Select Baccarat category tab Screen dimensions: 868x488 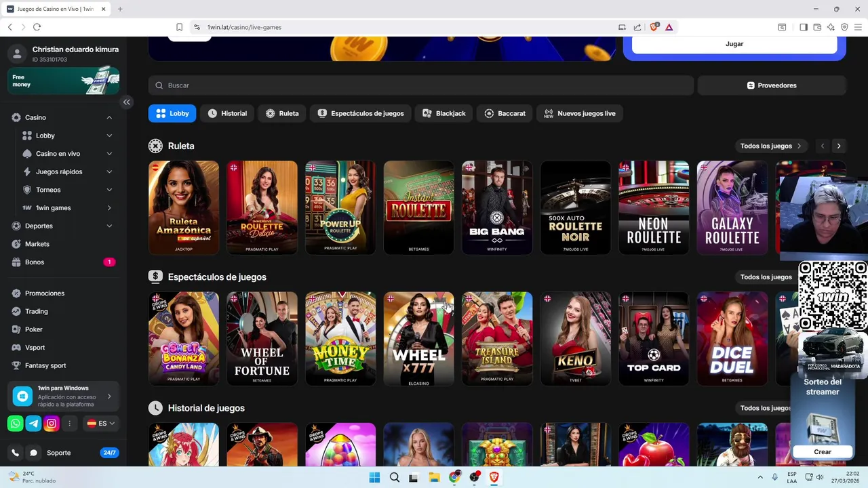pyautogui.click(x=505, y=114)
